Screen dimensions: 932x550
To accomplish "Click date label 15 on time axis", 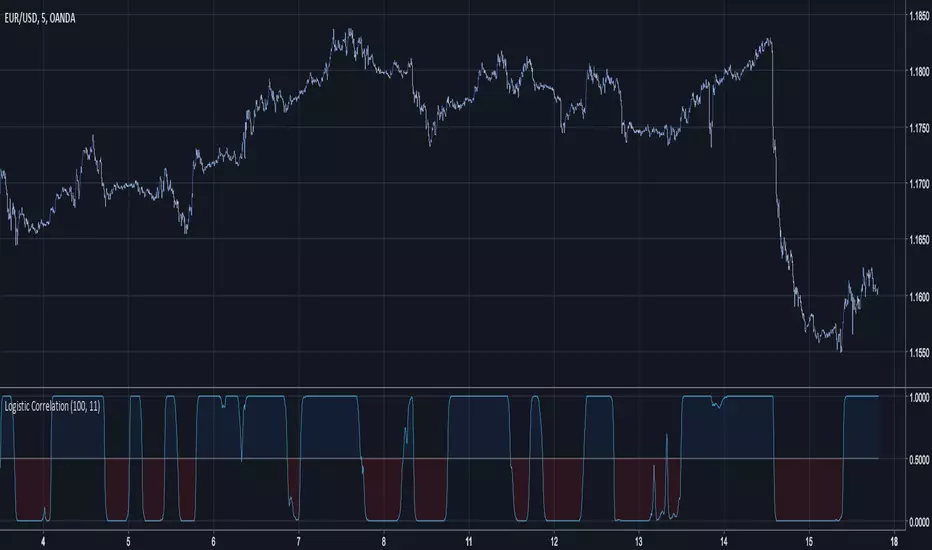I will tap(809, 542).
